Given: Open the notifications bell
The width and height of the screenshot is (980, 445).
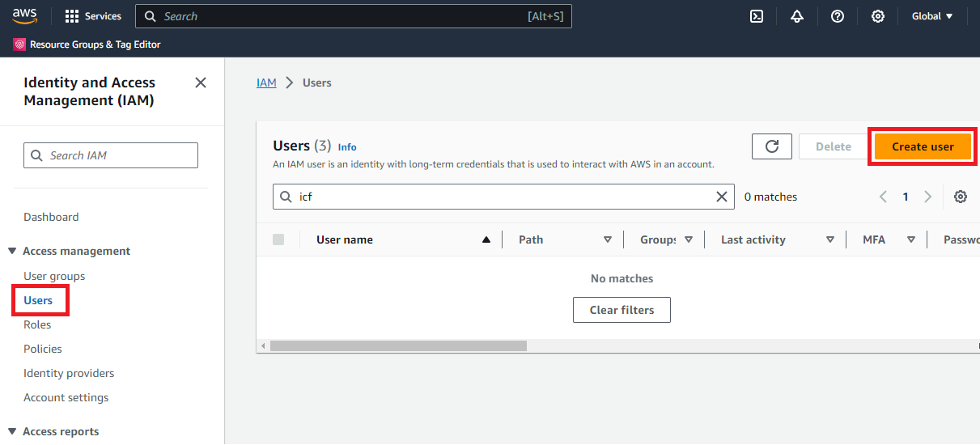Looking at the screenshot, I should tap(797, 16).
